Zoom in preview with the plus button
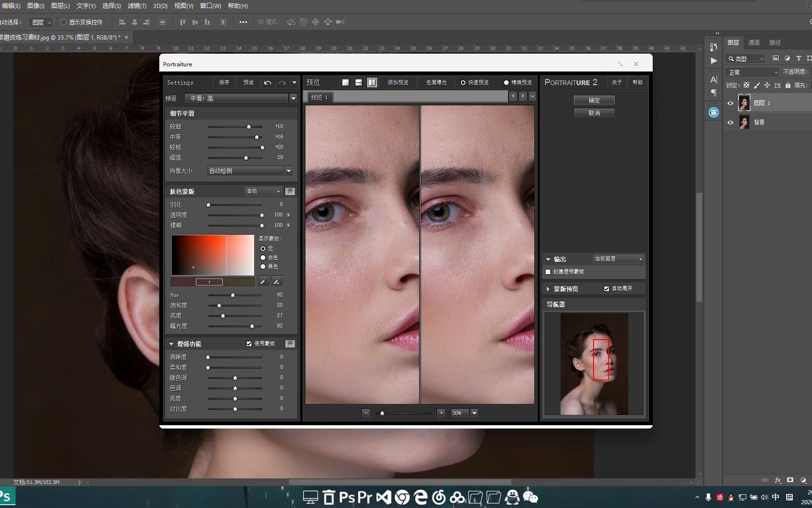Screen dimensions: 812x508 coord(441,413)
